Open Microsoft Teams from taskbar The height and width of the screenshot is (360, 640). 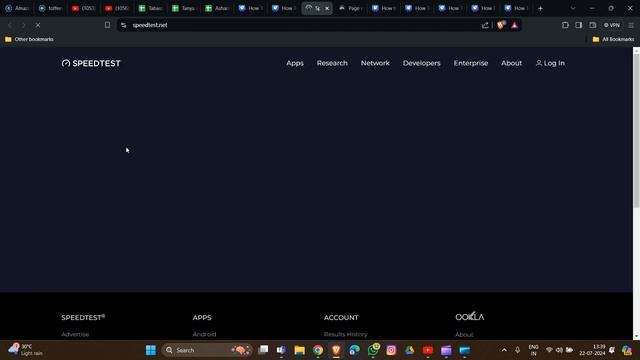click(x=281, y=350)
